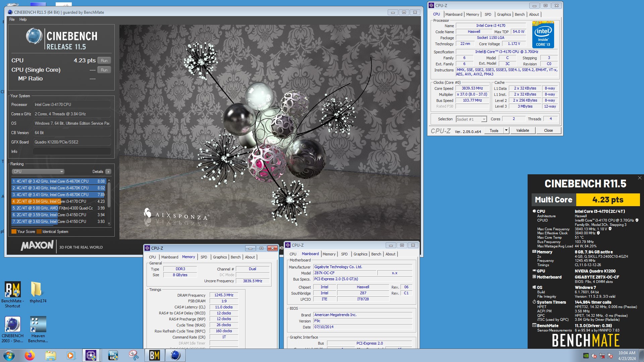
Task: Open the Socket #1 selection dropdown
Action: pyautogui.click(x=471, y=119)
